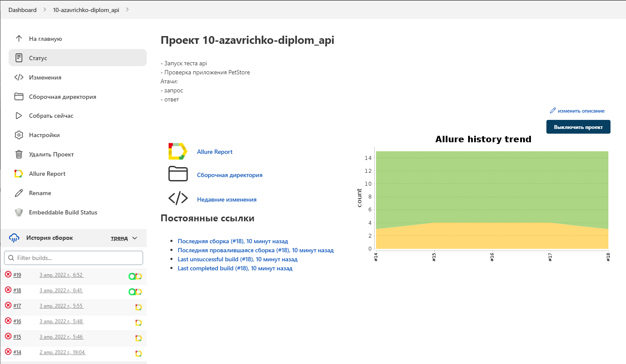626x364 pixels.
Task: Click the red failed status icon of build #19
Action: 8,274
